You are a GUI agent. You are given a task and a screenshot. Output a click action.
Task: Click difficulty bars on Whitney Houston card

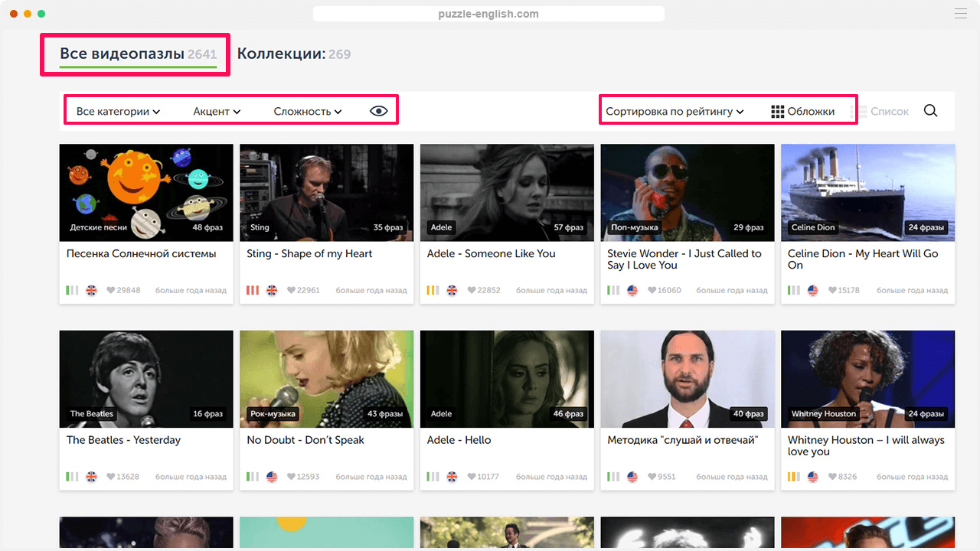tap(794, 477)
